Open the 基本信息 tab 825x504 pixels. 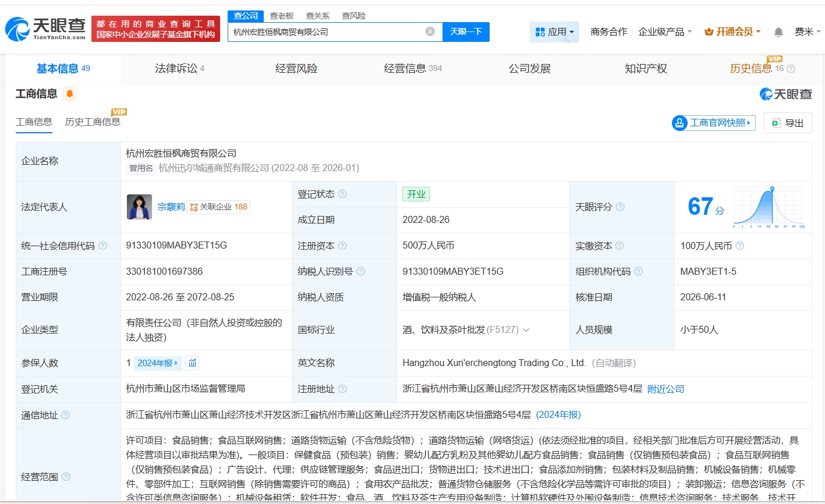click(x=63, y=69)
